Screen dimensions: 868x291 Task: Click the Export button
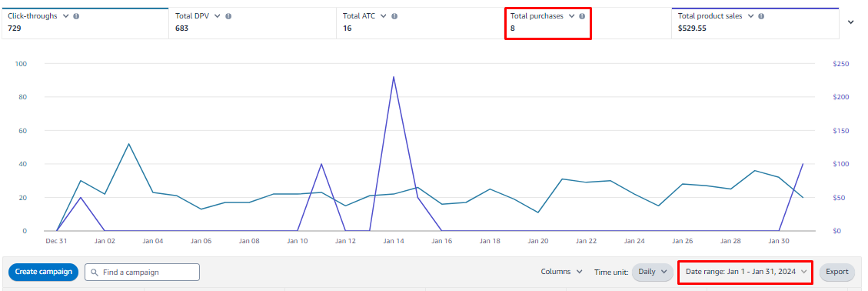point(837,272)
